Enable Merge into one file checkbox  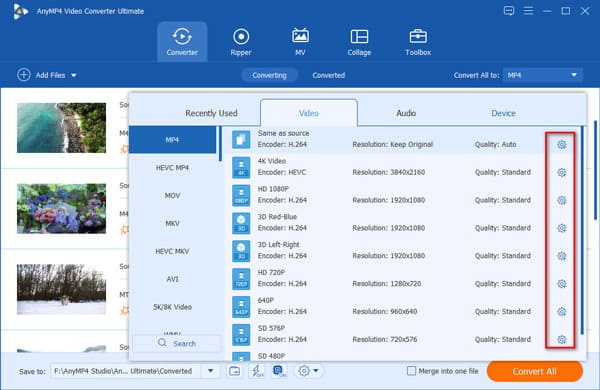pyautogui.click(x=411, y=371)
